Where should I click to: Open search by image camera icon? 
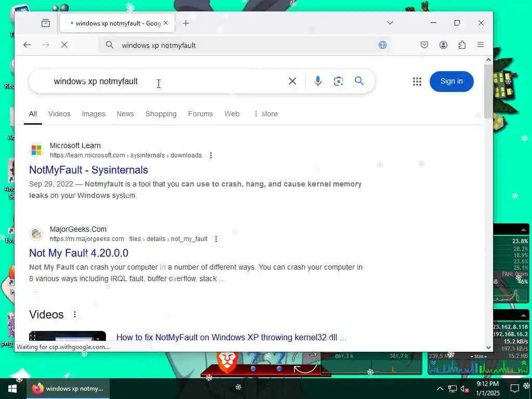pyautogui.click(x=338, y=81)
